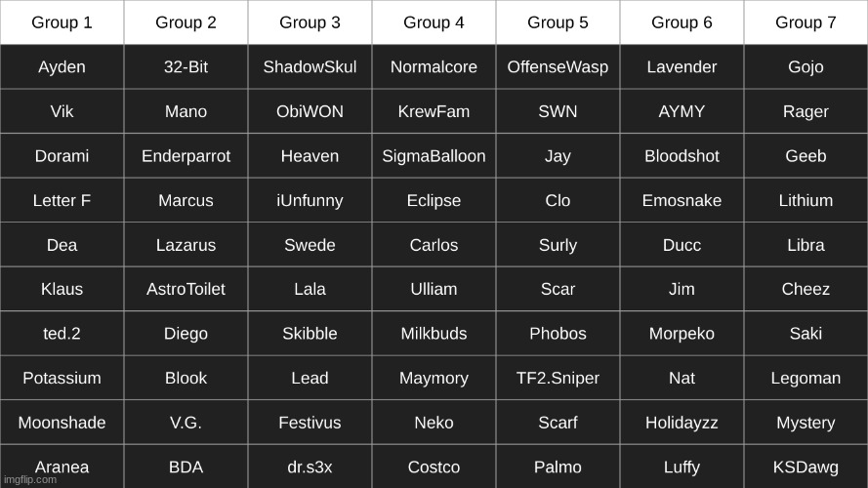
Task: Select the Holidayzz entry
Action: tap(682, 424)
